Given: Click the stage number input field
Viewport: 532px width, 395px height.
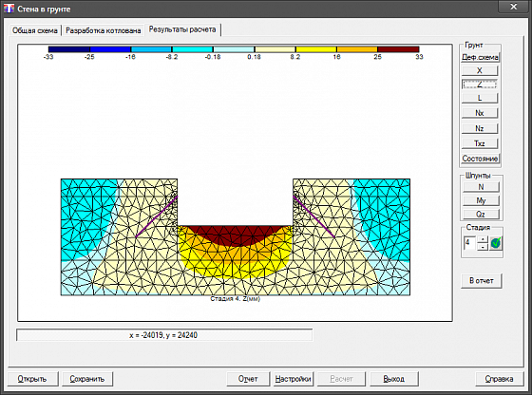Looking at the screenshot, I should point(470,243).
